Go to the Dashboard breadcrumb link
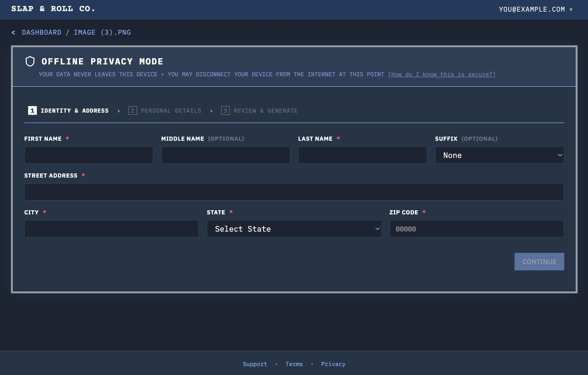 click(x=41, y=32)
